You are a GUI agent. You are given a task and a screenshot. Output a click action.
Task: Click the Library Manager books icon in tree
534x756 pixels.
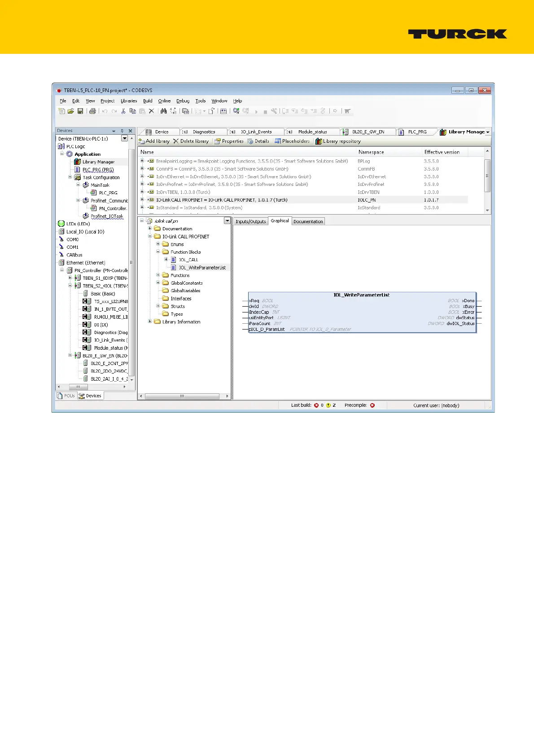[77, 162]
